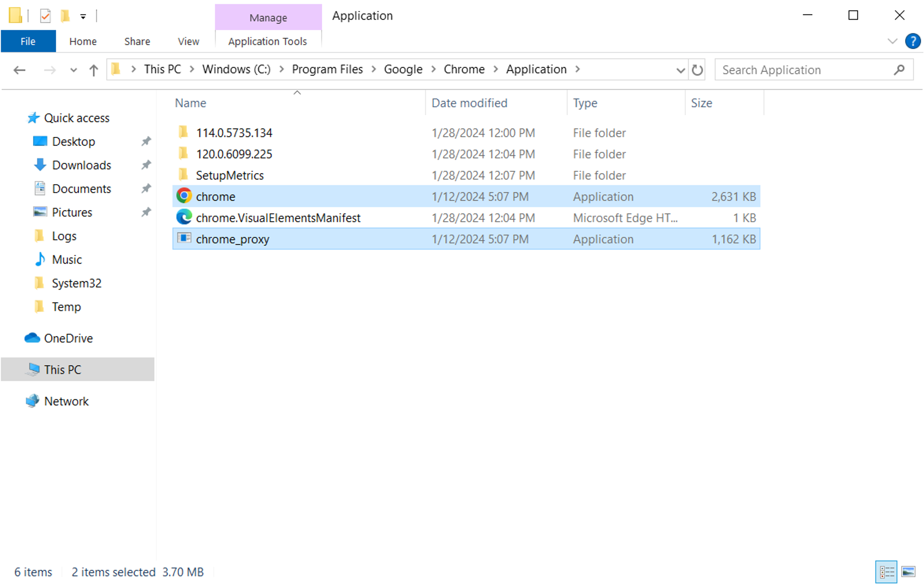Open Quick access in the navigation pane
924x584 pixels.
click(x=76, y=118)
